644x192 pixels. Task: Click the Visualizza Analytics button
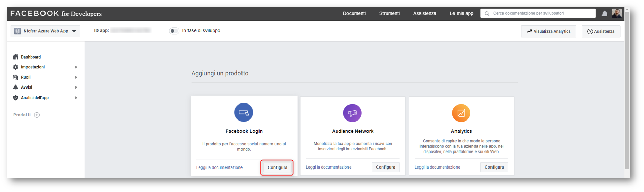click(549, 31)
